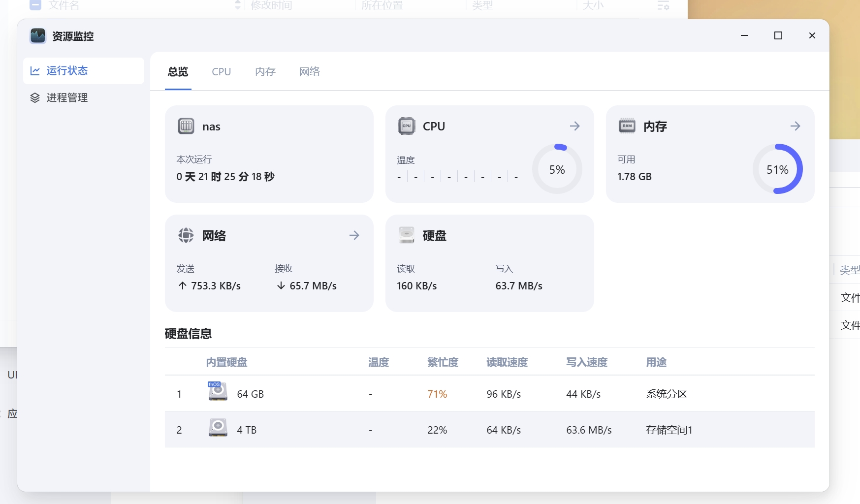Switch to the 网络 tab
Image resolution: width=860 pixels, height=504 pixels.
310,72
